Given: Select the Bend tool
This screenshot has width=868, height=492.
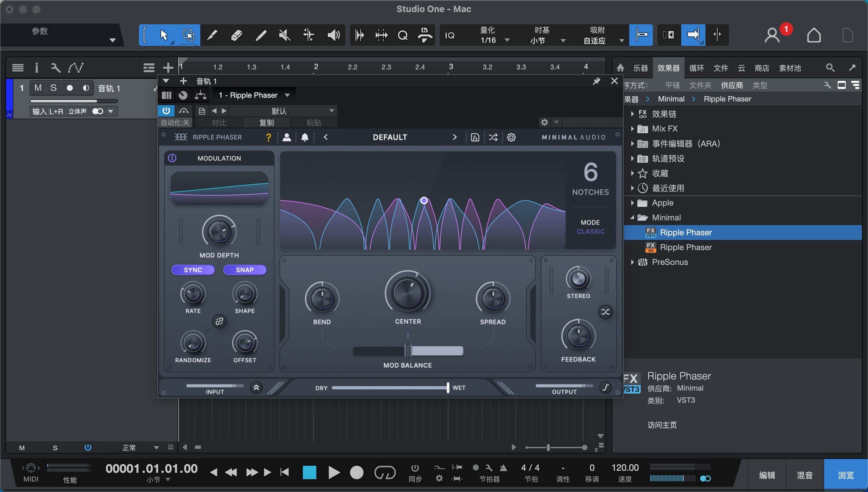Looking at the screenshot, I should click(309, 35).
